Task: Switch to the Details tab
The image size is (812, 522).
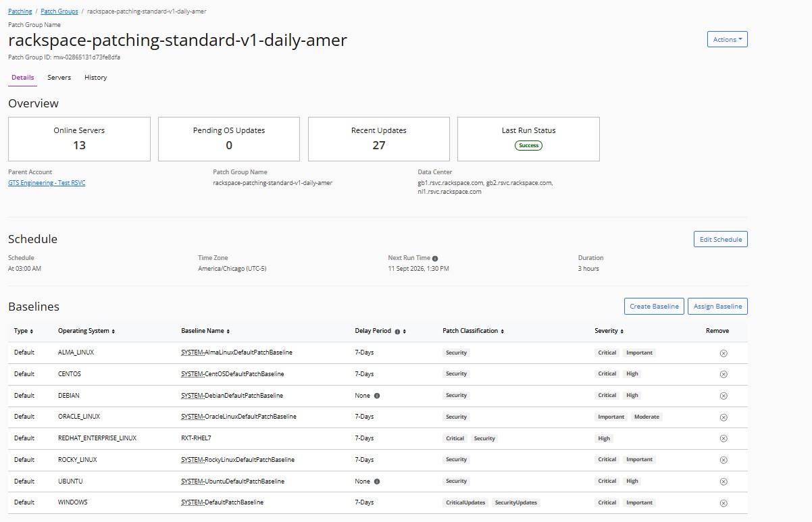Action: tap(23, 78)
